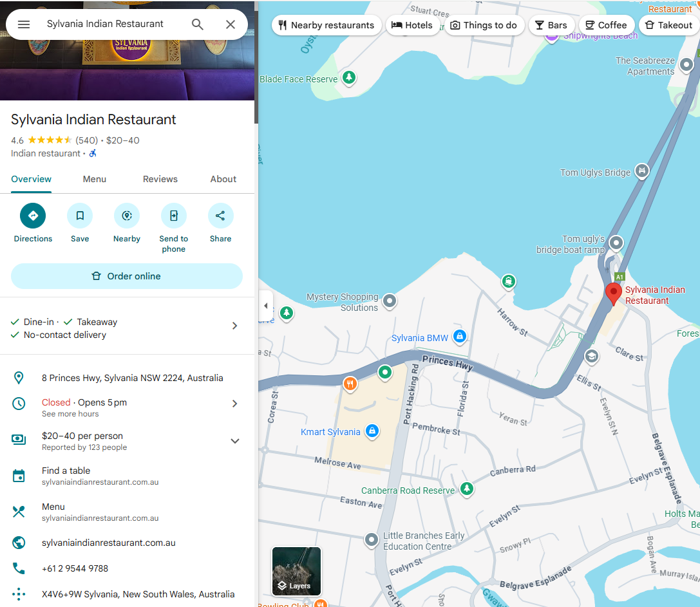Viewport: 700px width, 607px height.
Task: Switch to the Reviews tab
Action: pos(160,179)
